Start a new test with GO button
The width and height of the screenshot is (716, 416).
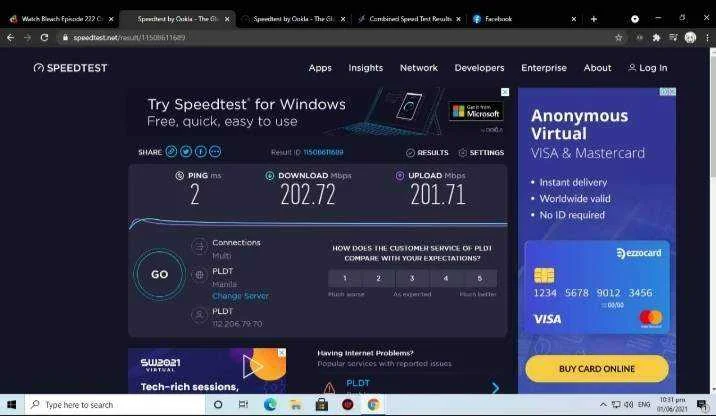[x=159, y=274]
